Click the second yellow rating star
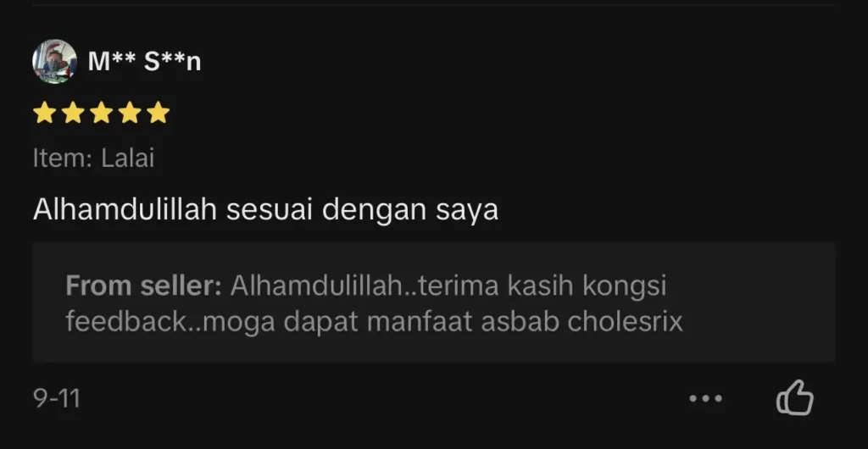This screenshot has height=449, width=868. click(73, 112)
